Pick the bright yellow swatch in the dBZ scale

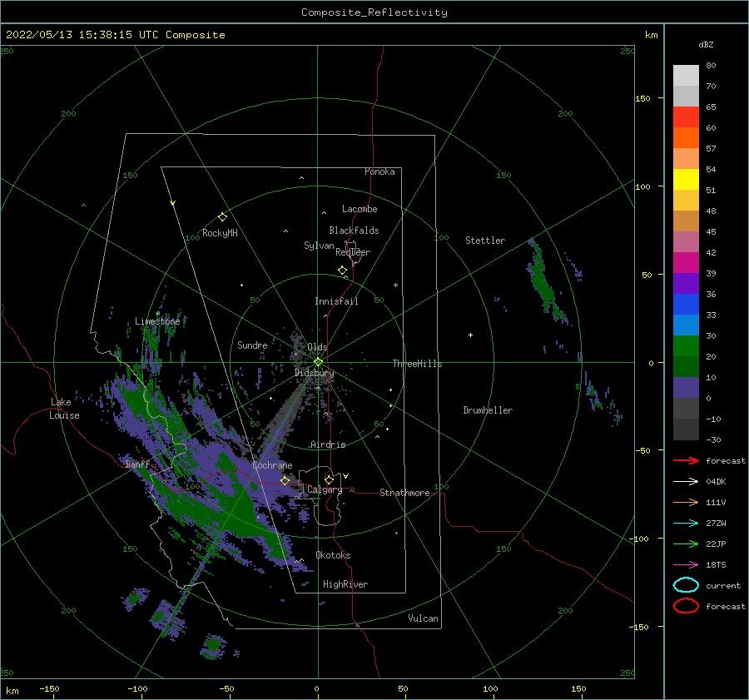click(x=686, y=179)
